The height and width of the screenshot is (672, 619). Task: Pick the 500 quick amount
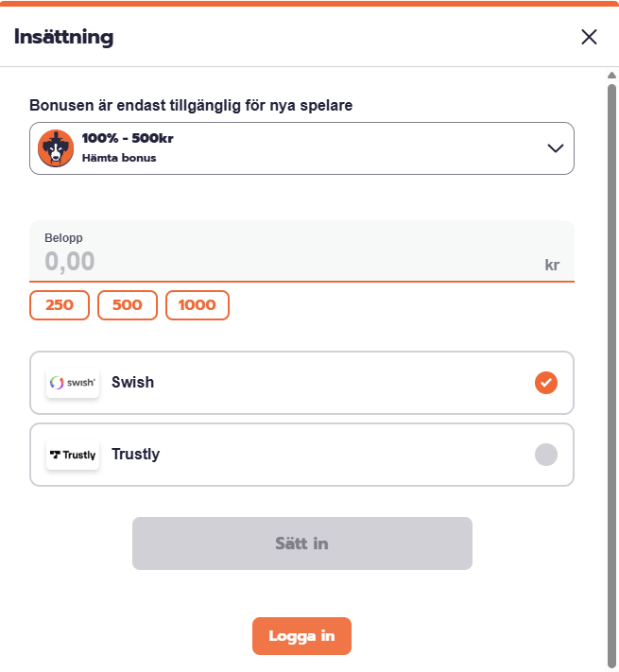128,305
